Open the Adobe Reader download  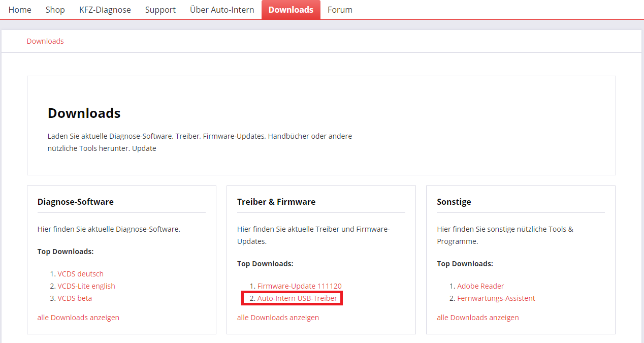coord(480,286)
